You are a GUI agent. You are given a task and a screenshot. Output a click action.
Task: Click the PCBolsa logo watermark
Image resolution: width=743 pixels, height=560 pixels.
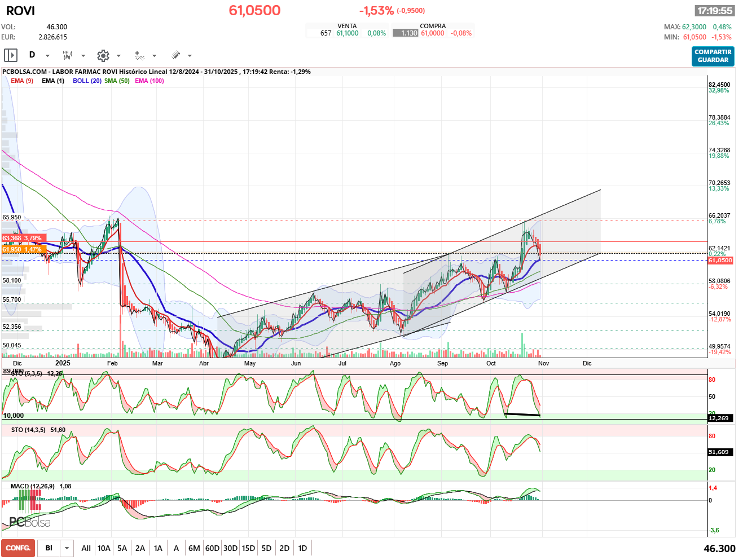(x=30, y=522)
